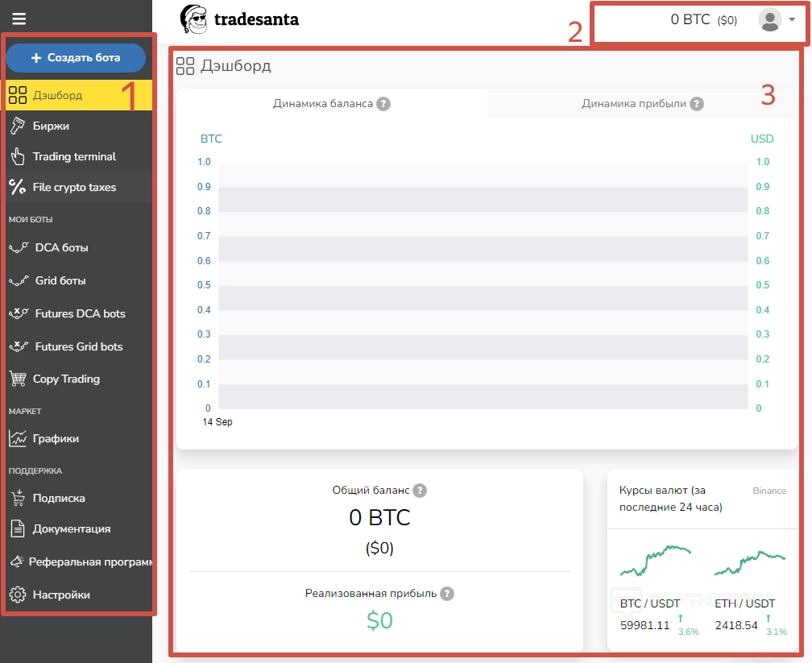812x663 pixels.
Task: Click the Grid боты chart icon
Action: click(x=19, y=280)
